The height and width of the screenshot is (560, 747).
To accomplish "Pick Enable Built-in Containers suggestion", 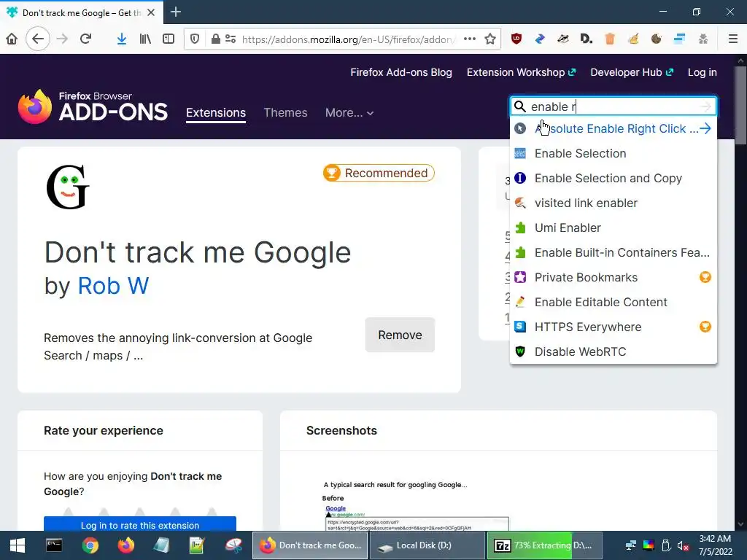I will tap(613, 252).
